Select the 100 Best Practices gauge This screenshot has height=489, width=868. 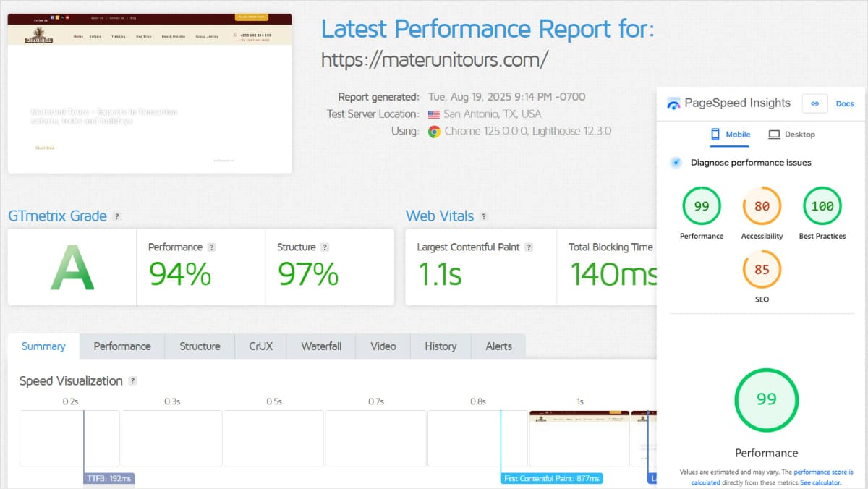coord(822,205)
